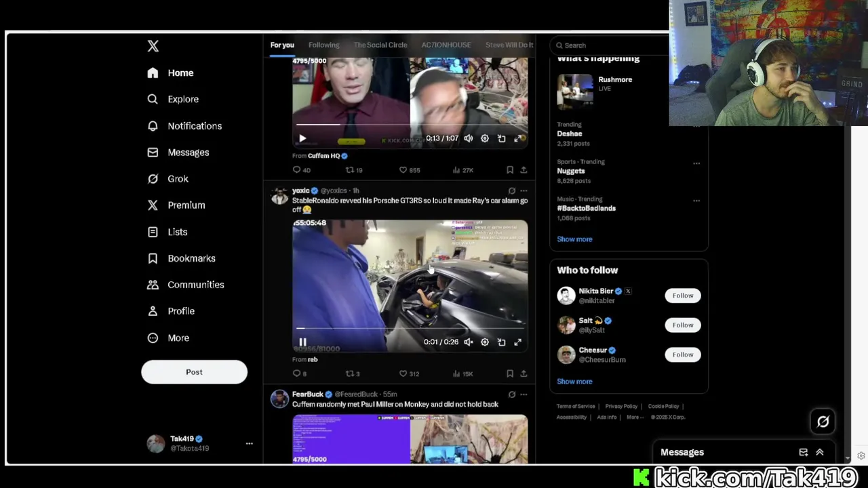
Task: Seek the Cuffem HQ video progress bar
Action: [x=410, y=125]
